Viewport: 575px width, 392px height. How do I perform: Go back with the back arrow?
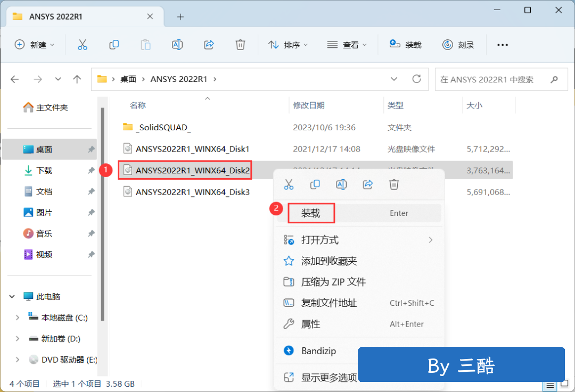tap(15, 79)
